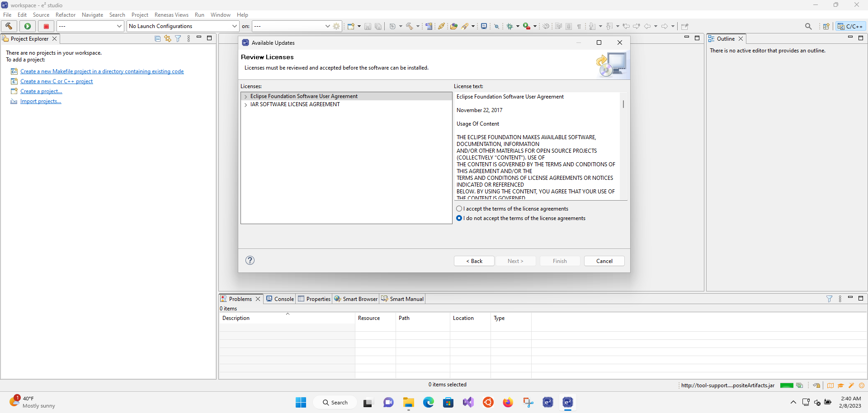This screenshot has width=868, height=413.
Task: Click the monitor terminal icon in toolbar
Action: click(484, 26)
